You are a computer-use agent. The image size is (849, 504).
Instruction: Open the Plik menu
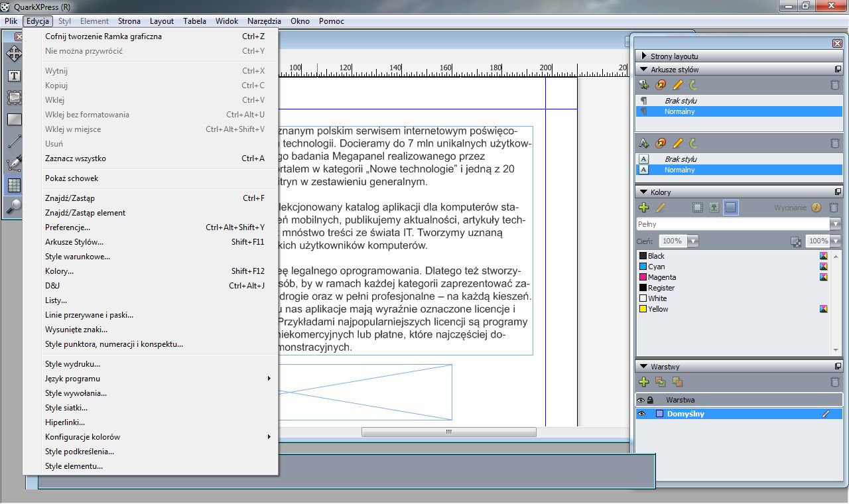11,21
